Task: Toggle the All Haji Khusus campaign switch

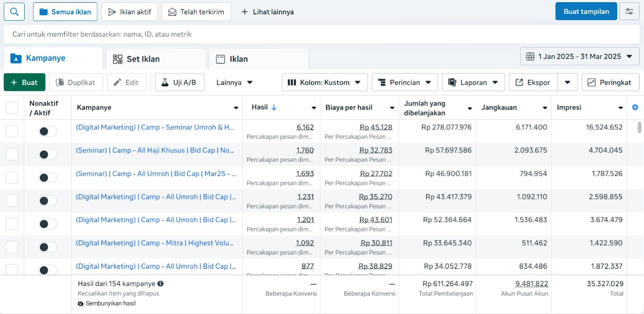Action: pyautogui.click(x=48, y=155)
